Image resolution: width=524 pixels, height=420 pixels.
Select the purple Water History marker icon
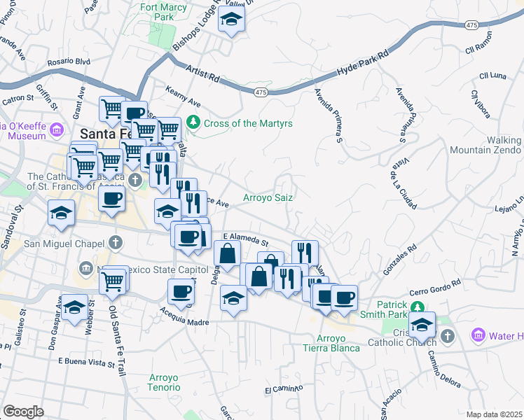[478, 336]
